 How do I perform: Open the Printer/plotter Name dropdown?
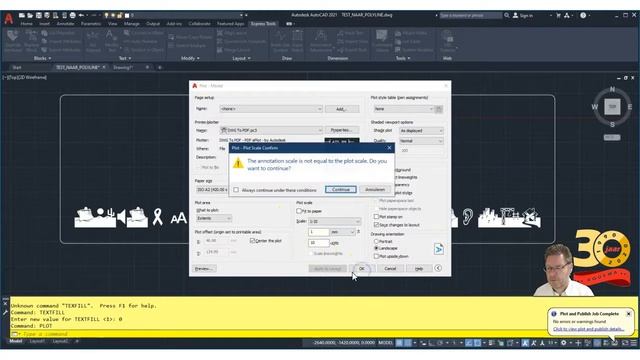point(271,130)
